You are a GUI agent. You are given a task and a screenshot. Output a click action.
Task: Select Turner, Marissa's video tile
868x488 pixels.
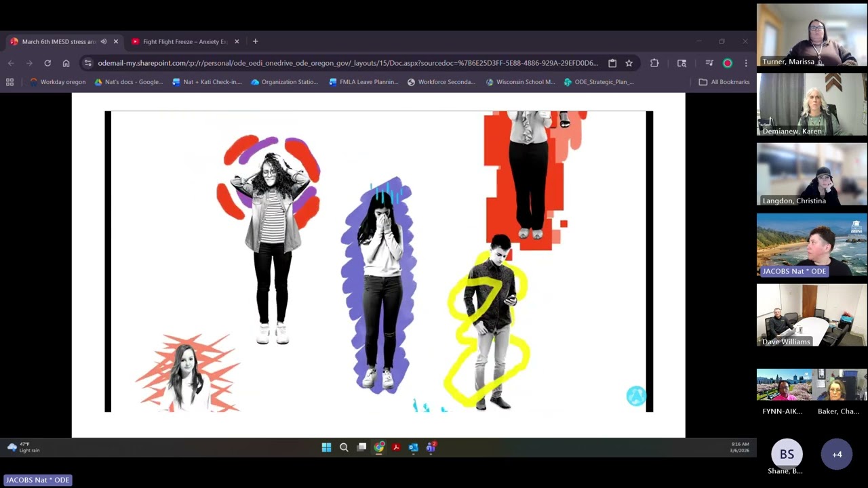pos(812,35)
